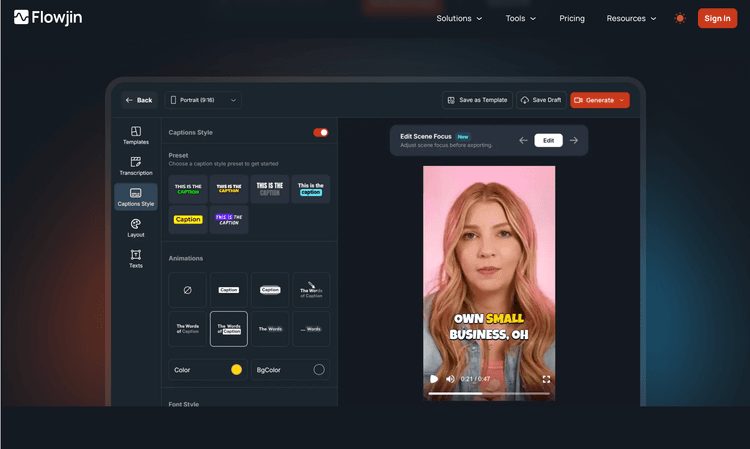The width and height of the screenshot is (750, 449).
Task: Choose 'The Words' highlight animation
Action: [270, 329]
